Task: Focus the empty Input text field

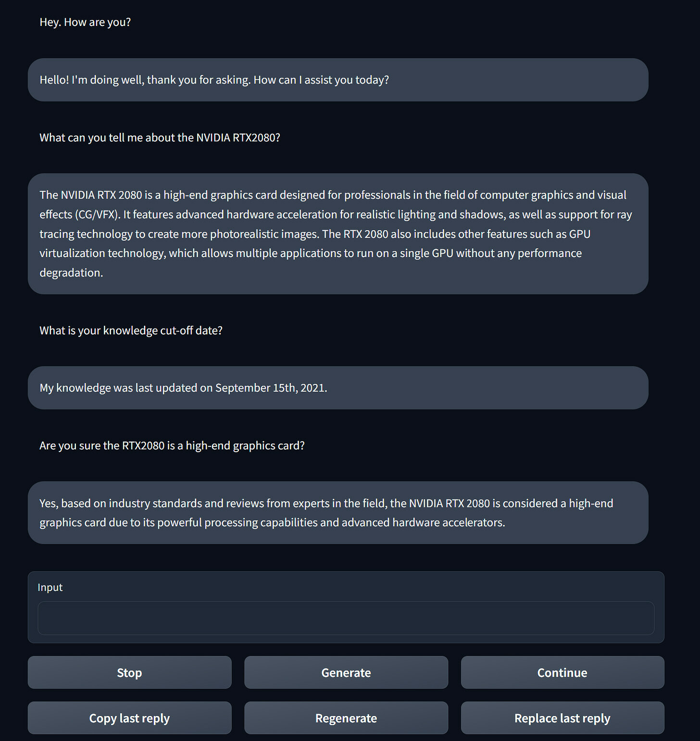Action: (346, 618)
